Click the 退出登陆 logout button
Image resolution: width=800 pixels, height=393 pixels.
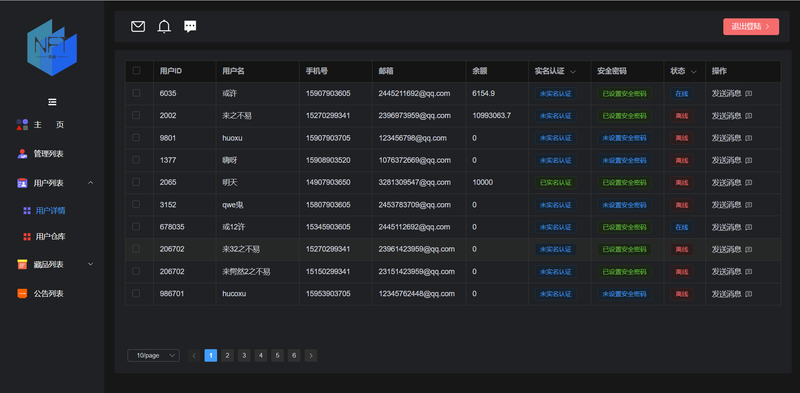coord(751,27)
